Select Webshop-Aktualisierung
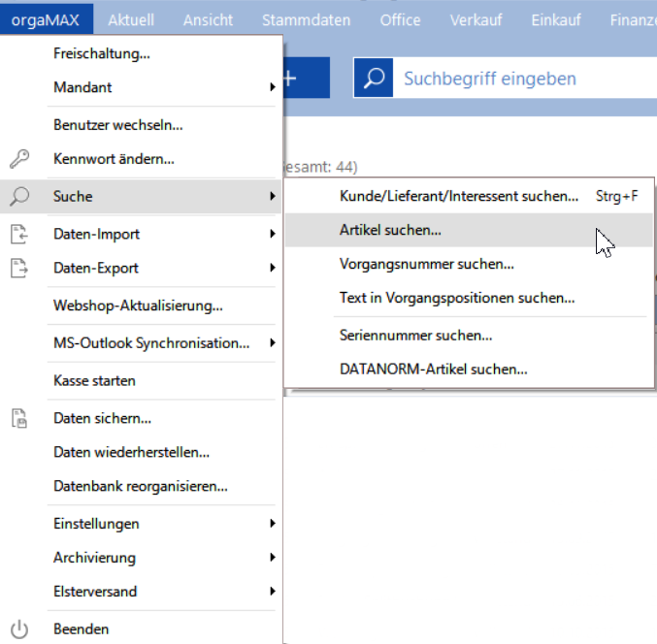The height and width of the screenshot is (644, 657). tap(141, 306)
